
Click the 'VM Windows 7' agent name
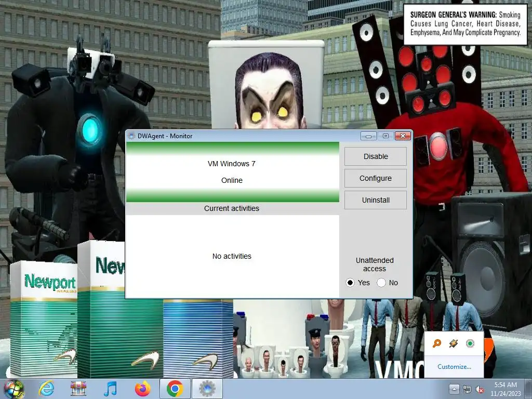pos(232,164)
